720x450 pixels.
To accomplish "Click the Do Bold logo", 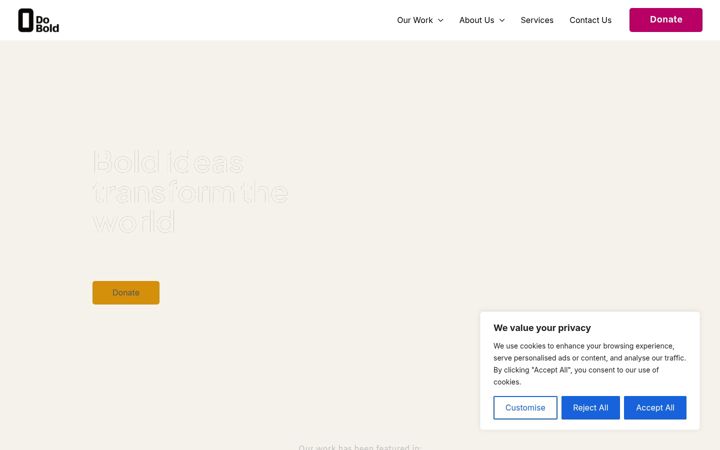I will (x=39, y=20).
